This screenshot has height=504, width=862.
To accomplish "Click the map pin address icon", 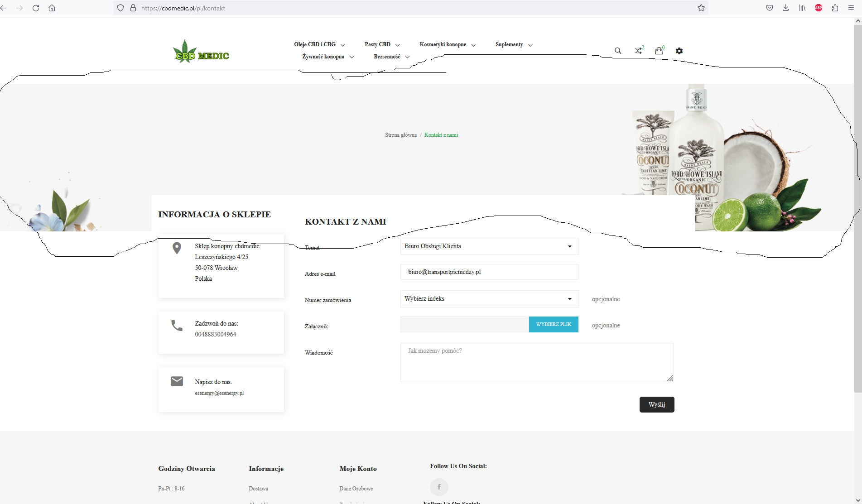I will pyautogui.click(x=177, y=248).
